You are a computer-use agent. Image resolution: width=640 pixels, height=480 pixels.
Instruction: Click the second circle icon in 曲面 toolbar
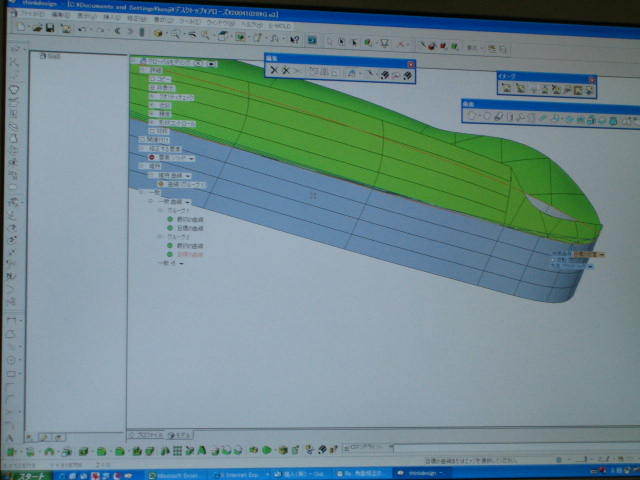(486, 116)
